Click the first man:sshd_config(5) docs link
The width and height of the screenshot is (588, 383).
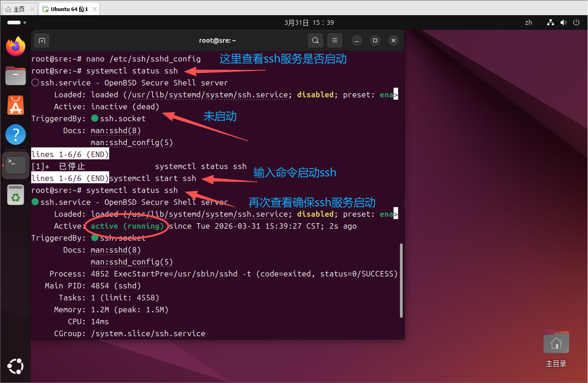132,142
